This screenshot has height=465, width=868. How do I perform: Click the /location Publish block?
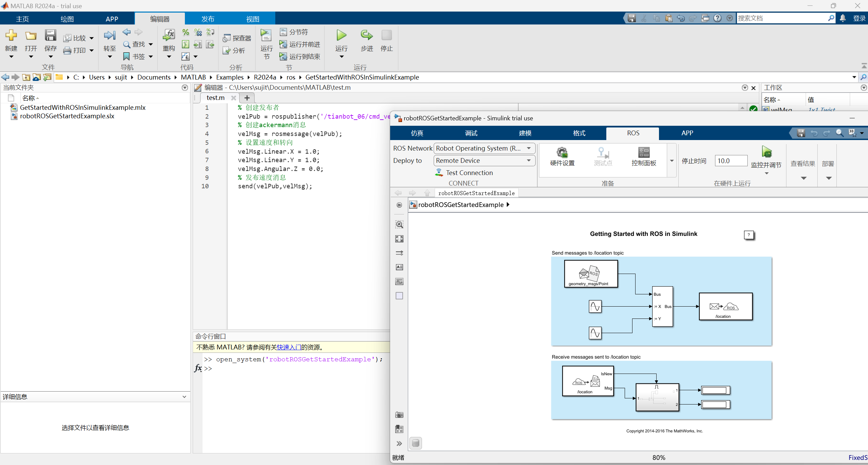point(726,307)
